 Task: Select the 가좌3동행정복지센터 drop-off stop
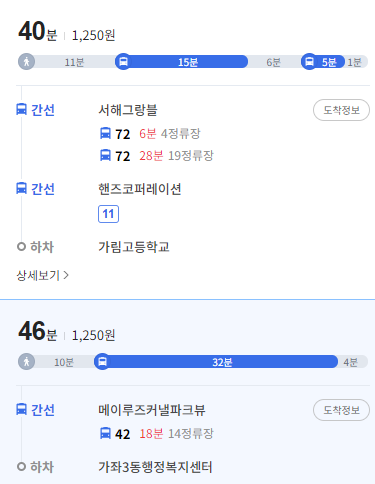tap(155, 467)
